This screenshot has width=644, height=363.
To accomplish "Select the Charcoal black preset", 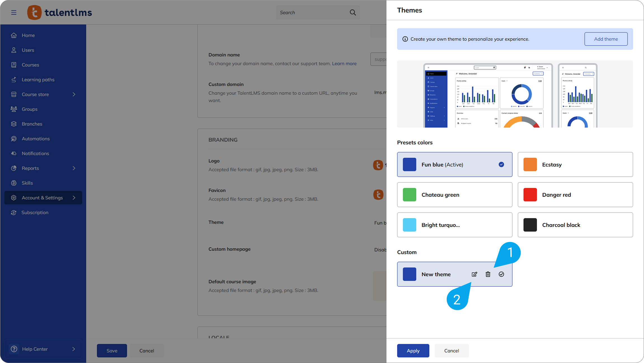I will point(575,225).
